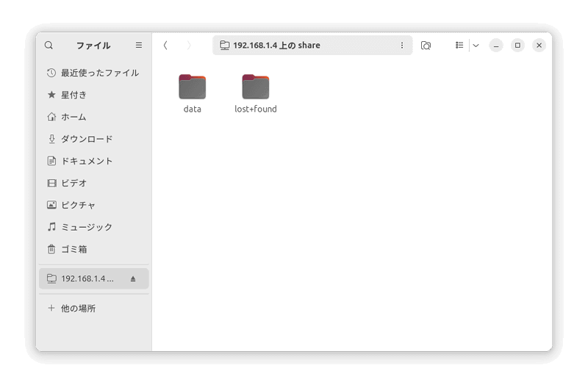Go forward with the right arrow

[x=189, y=46]
